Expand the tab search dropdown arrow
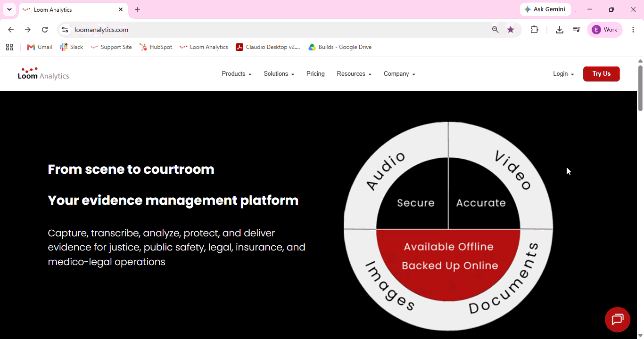Viewport: 644px width, 339px height. (9, 9)
